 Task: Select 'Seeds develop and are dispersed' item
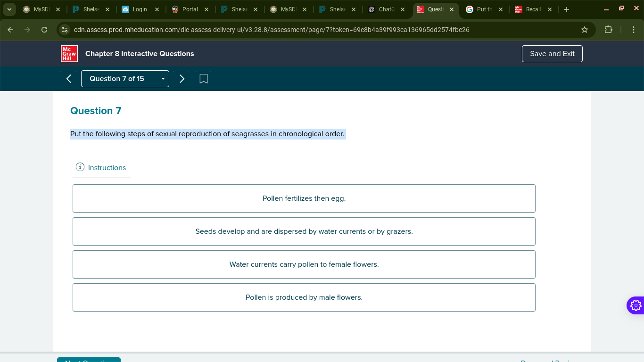pos(304,231)
